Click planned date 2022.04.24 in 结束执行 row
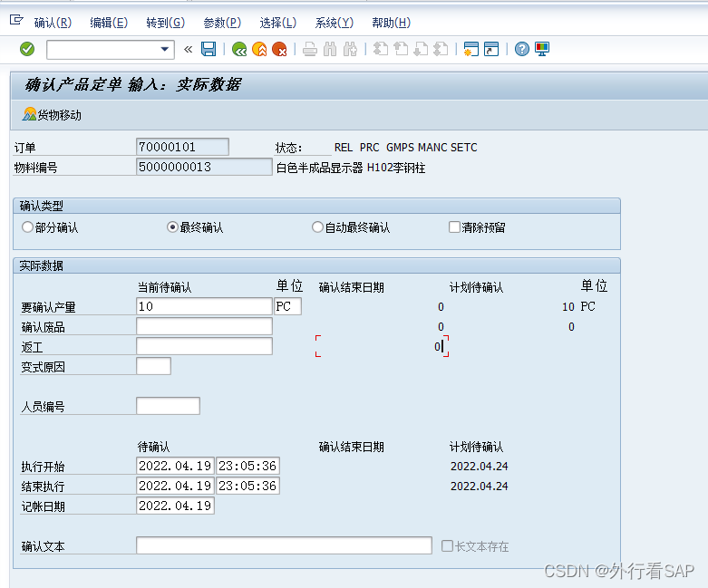Image resolution: width=708 pixels, height=588 pixels. point(479,486)
